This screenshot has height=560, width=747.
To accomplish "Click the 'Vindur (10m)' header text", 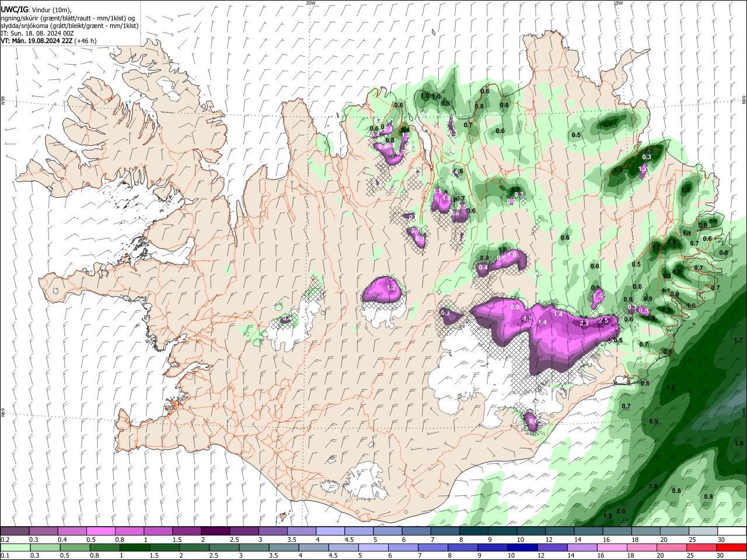I will (x=51, y=10).
